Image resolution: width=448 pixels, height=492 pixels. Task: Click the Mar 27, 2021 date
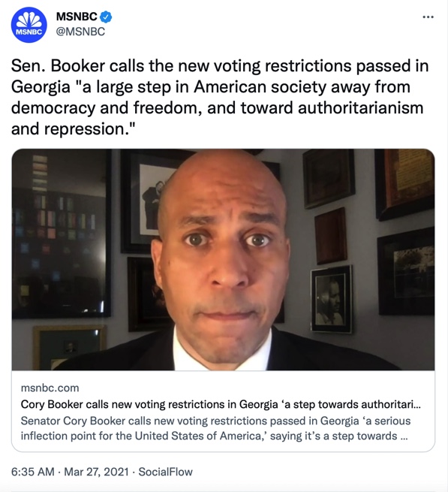tap(96, 472)
